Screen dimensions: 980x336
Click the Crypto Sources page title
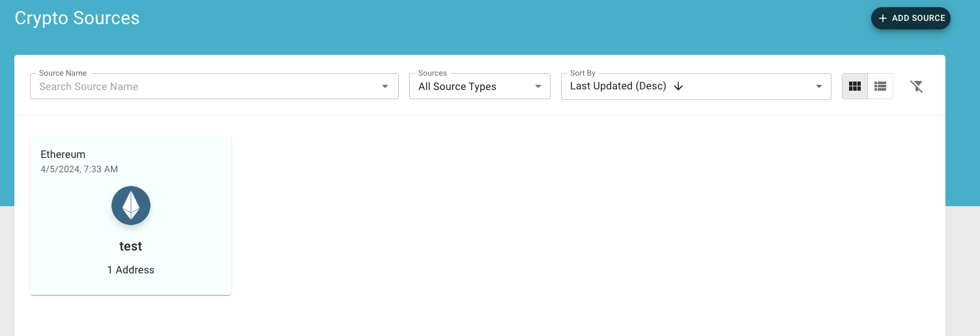point(77,18)
